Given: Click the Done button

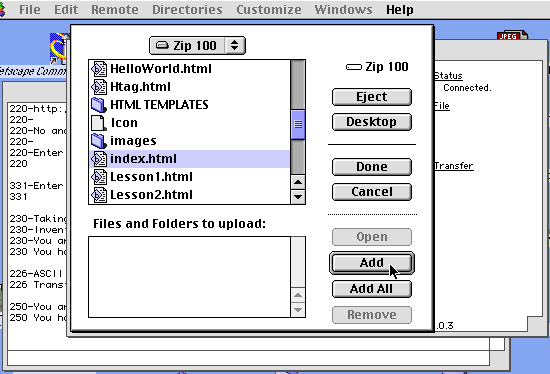Looking at the screenshot, I should point(372,167).
